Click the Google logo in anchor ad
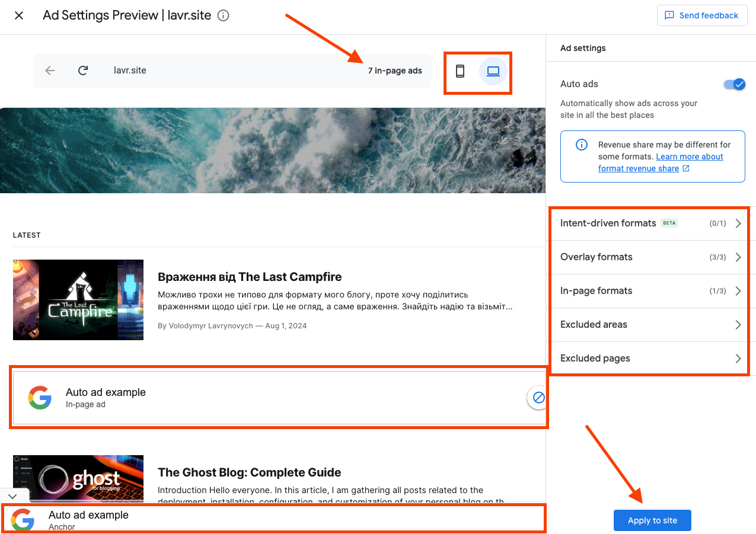This screenshot has width=756, height=534. (x=23, y=520)
